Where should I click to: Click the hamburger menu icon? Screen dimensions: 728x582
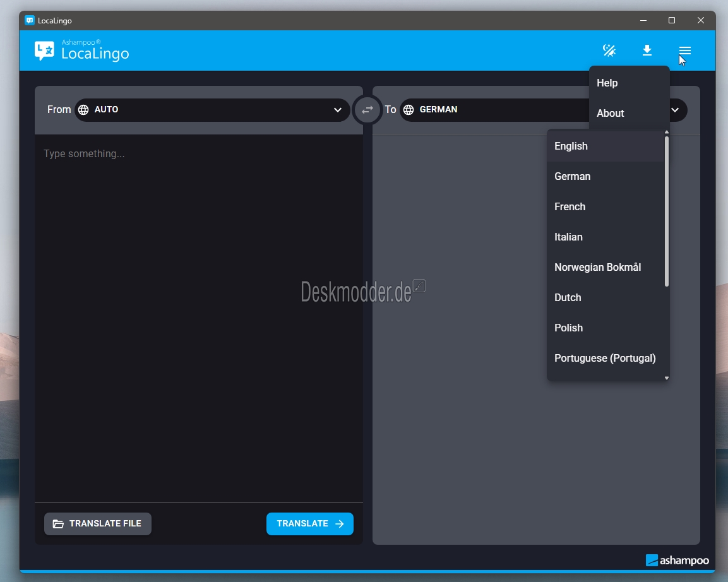tap(685, 50)
